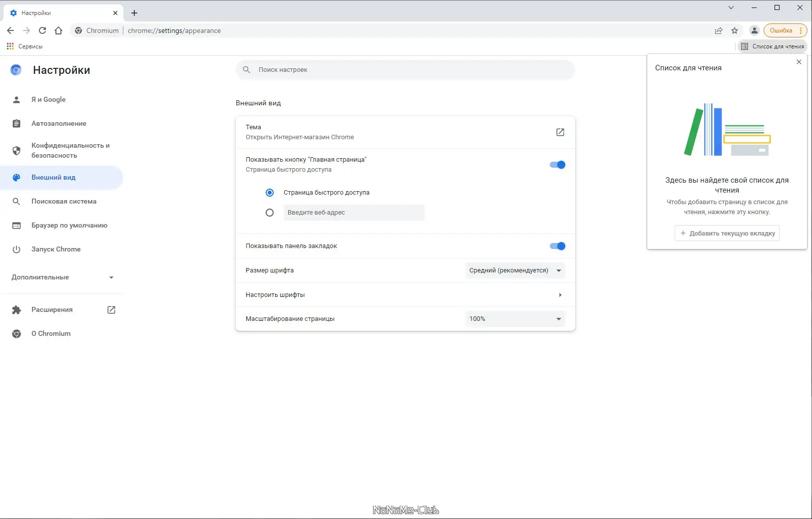Viewport: 812px width, 519px height.
Task: Click the Настройки page title
Action: pos(61,70)
